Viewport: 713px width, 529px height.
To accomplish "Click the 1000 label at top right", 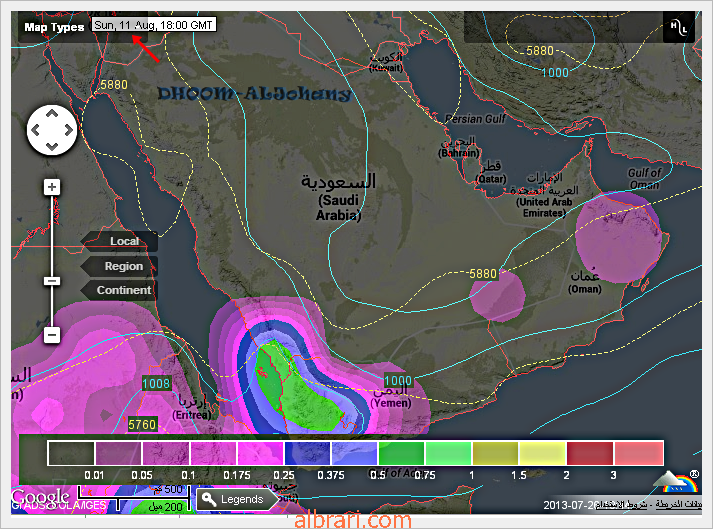I will coord(555,72).
